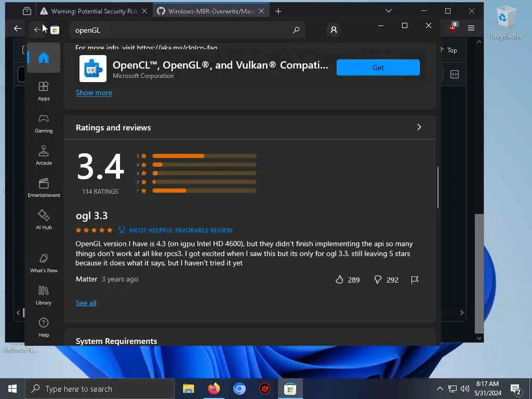Open the Recycle Bin desktop icon
The width and height of the screenshot is (532, 399).
506,23
